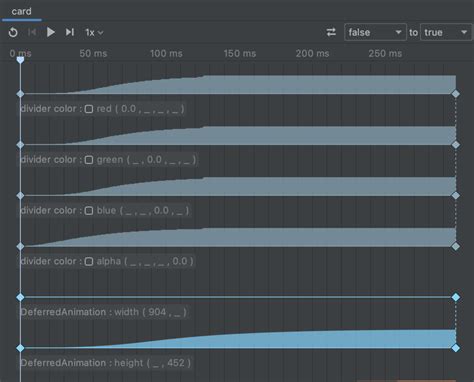
Task: Click the DeferredAnimation width label
Action: [103, 312]
